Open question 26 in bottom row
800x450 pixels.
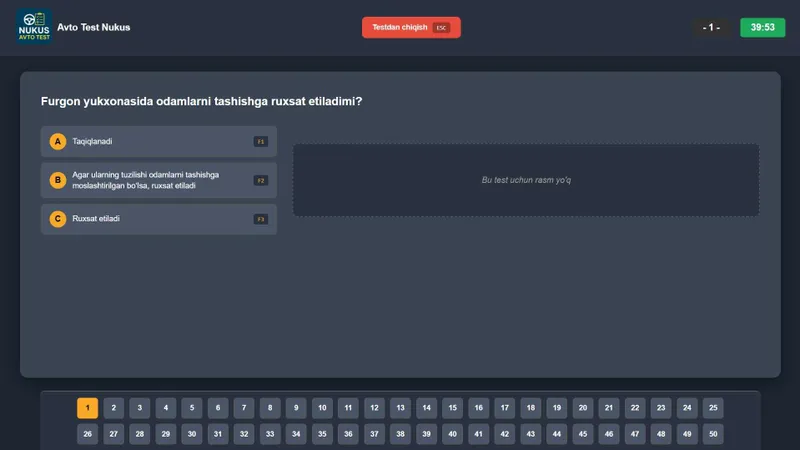(x=88, y=434)
